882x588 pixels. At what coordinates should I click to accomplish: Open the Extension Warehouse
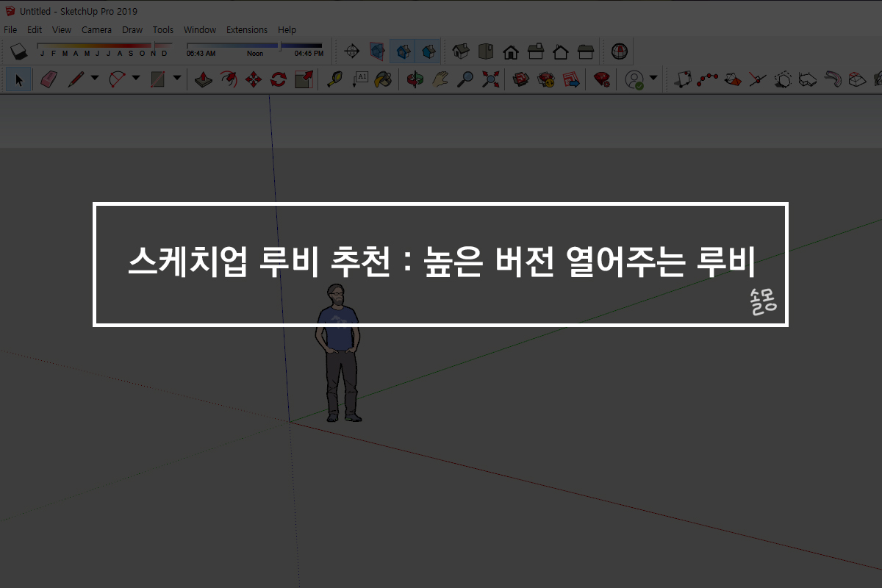click(x=546, y=79)
